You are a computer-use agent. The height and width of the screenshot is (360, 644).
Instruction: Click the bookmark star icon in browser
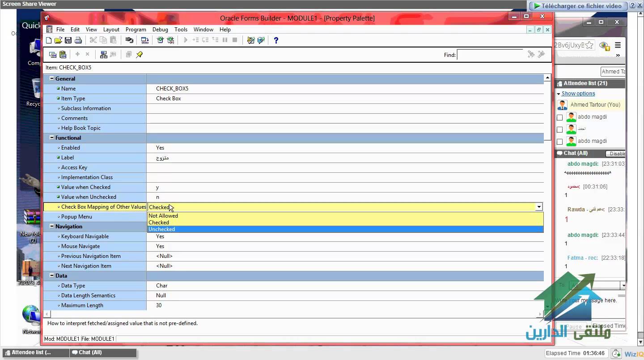pos(589,45)
